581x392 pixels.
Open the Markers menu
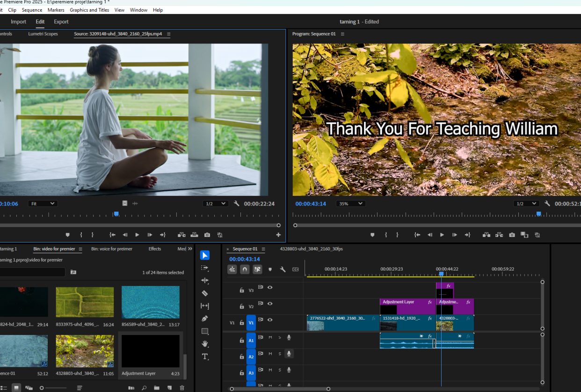click(56, 10)
